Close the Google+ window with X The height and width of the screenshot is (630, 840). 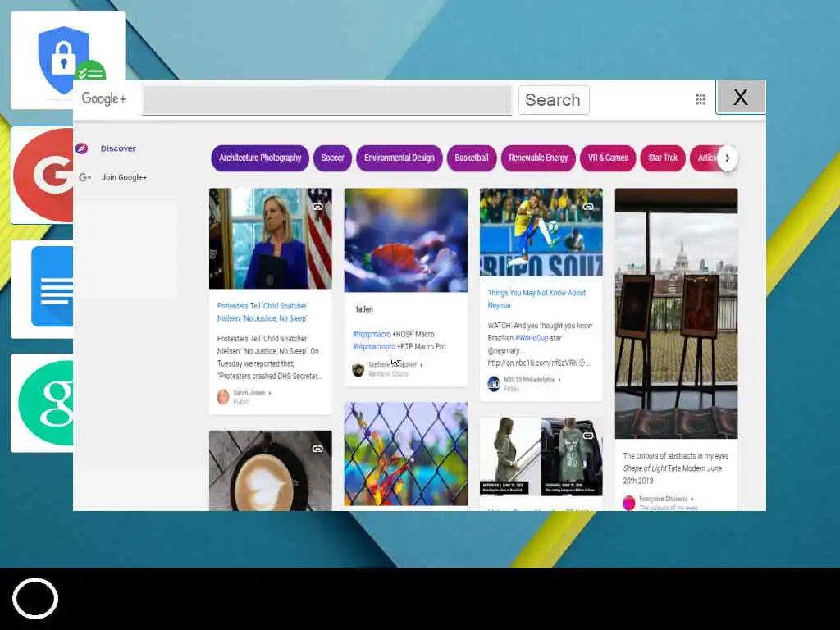pos(741,98)
